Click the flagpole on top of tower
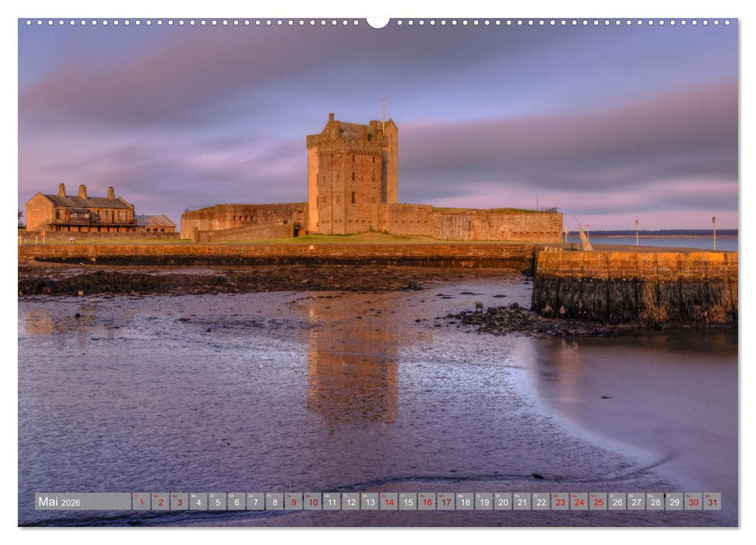756x545 pixels. 383,108
